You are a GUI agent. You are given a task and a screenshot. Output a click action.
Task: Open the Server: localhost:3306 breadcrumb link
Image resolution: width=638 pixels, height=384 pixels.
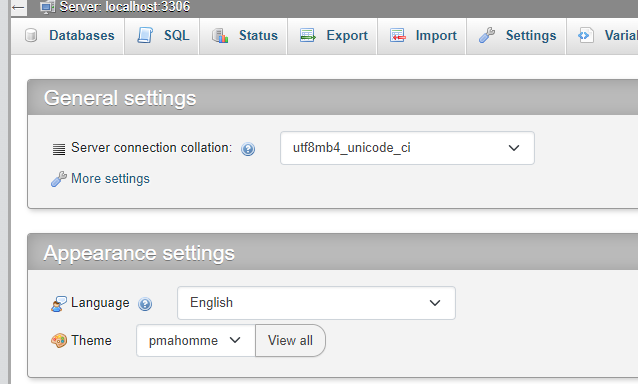point(124,7)
